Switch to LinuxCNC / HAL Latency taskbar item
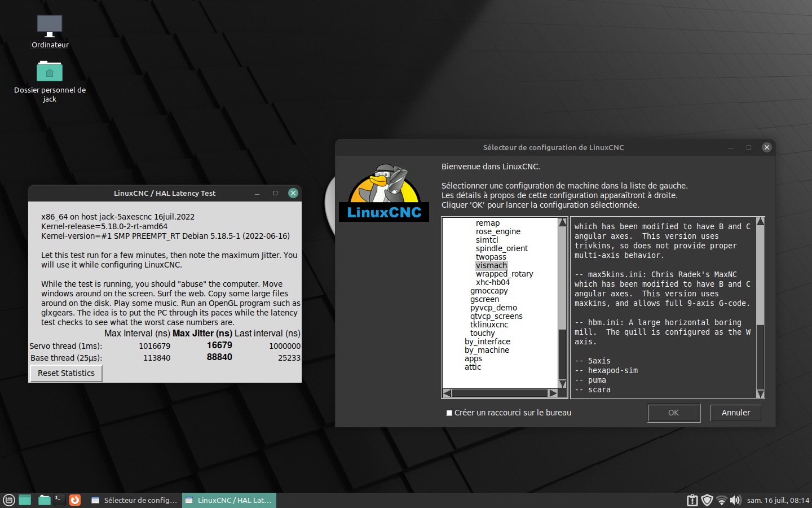The width and height of the screenshot is (812, 508). (229, 500)
